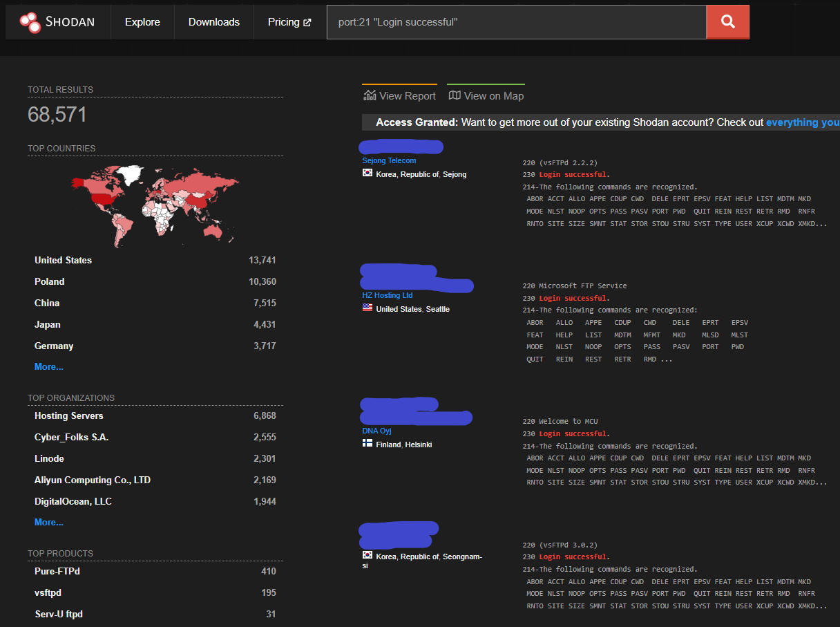
Task: Filter by Hosting Servers organization
Action: coord(69,415)
